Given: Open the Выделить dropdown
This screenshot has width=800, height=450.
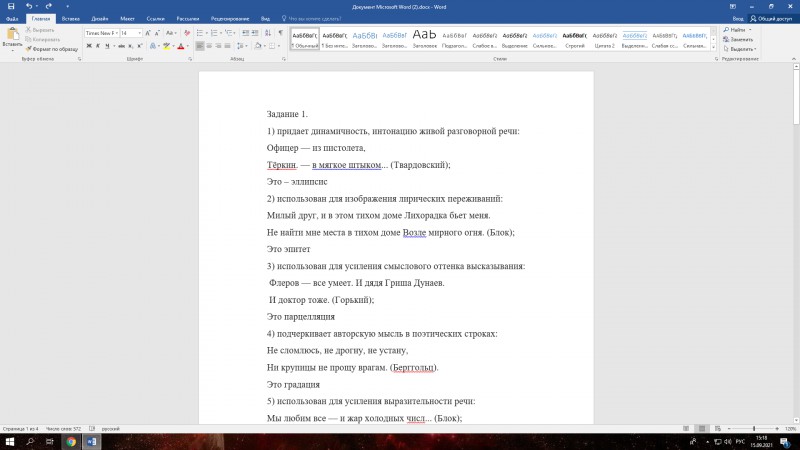Looking at the screenshot, I should point(740,49).
